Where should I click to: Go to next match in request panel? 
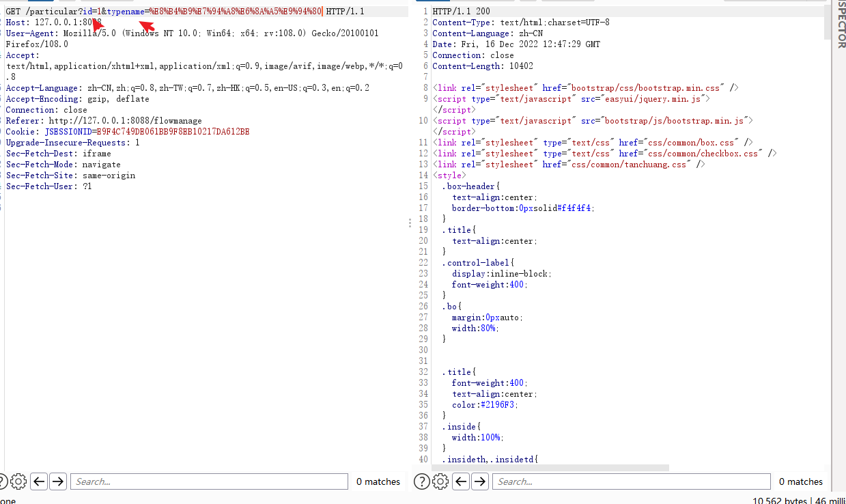pos(58,481)
